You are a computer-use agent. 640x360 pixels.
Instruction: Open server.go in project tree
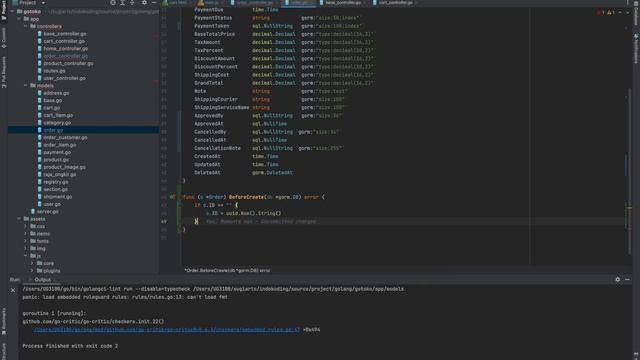pyautogui.click(x=47, y=211)
